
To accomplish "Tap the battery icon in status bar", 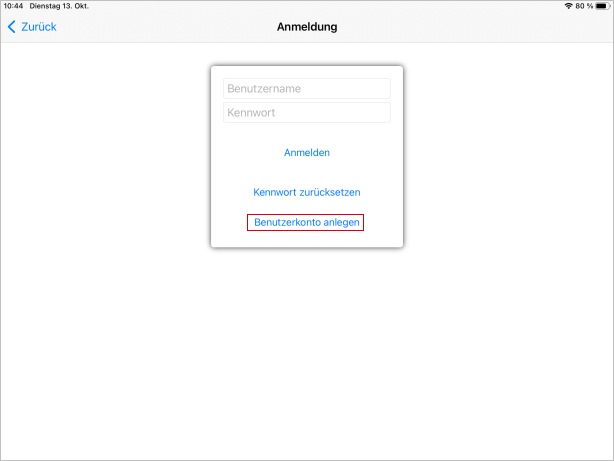I will tap(603, 6).
